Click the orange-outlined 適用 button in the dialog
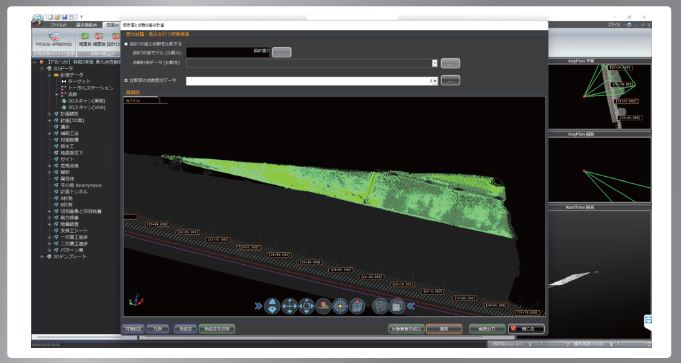Screen dimensions: 681x363 click(444, 329)
